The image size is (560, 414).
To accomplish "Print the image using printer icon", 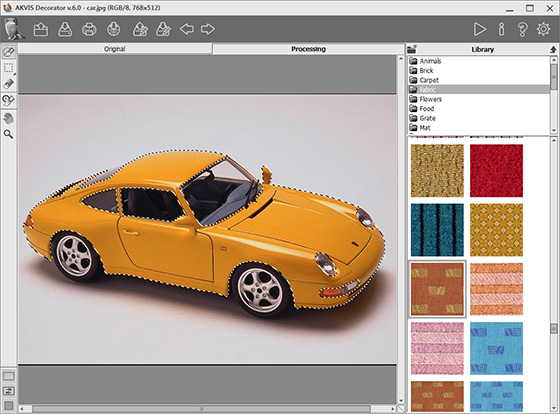I will 89,29.
